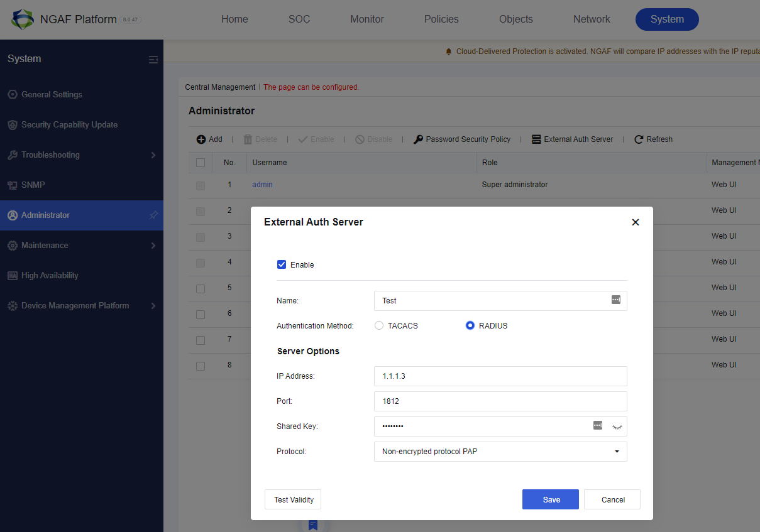Click the Maintenance gear icon
Viewport: 760px width, 532px height.
pyautogui.click(x=13, y=245)
